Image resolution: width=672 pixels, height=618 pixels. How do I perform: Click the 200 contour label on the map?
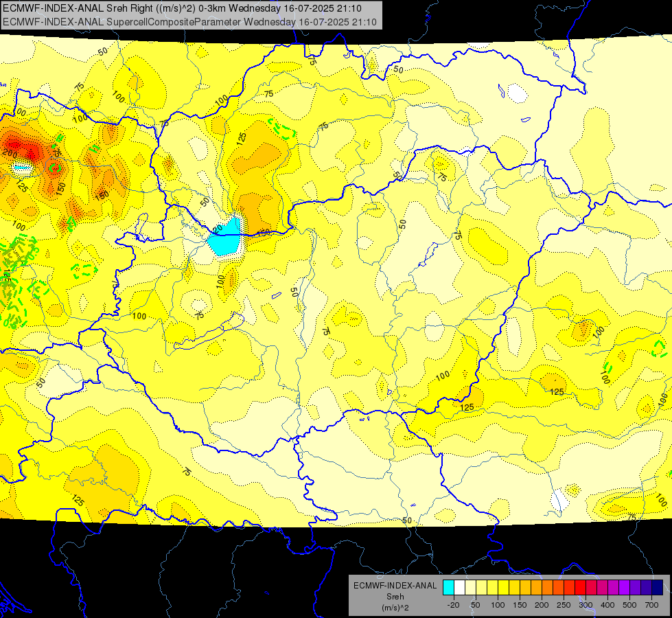[10, 154]
